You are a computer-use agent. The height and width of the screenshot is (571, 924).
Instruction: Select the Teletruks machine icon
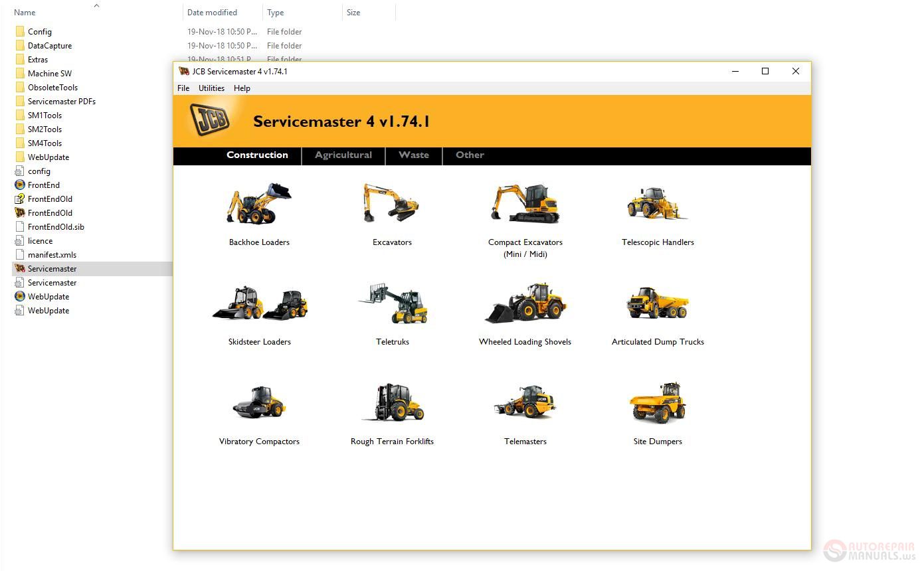(393, 303)
